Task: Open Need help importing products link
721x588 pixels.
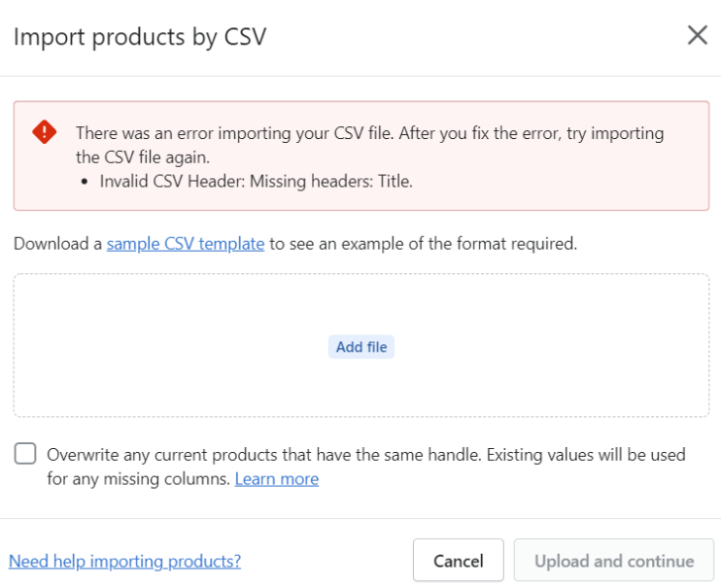Action: pyautogui.click(x=124, y=562)
